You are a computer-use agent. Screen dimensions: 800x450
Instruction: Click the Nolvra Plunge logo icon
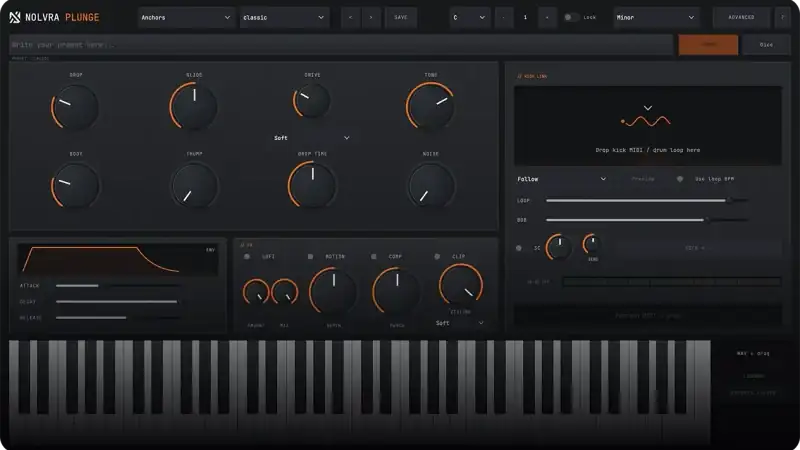coord(15,17)
